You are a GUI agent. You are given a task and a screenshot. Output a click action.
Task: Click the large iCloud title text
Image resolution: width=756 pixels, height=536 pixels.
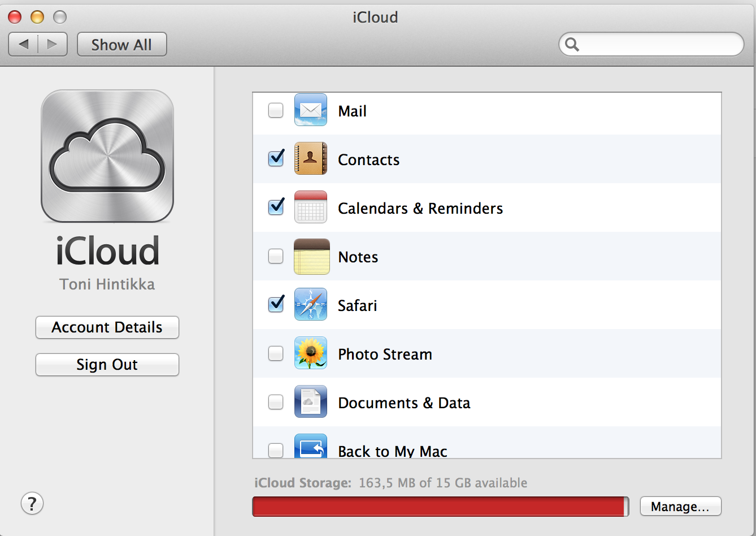(x=107, y=250)
